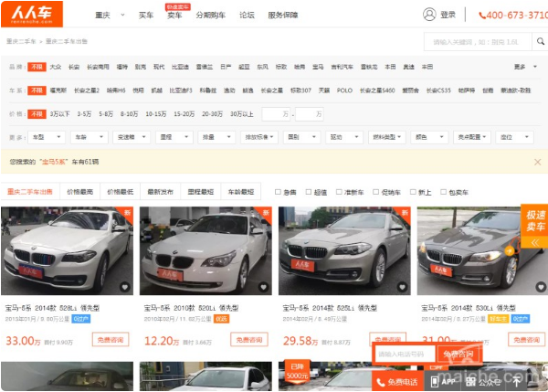This screenshot has width=548, height=392.
Task: Click the orange tag on 520Li listing
Action: pos(222,319)
